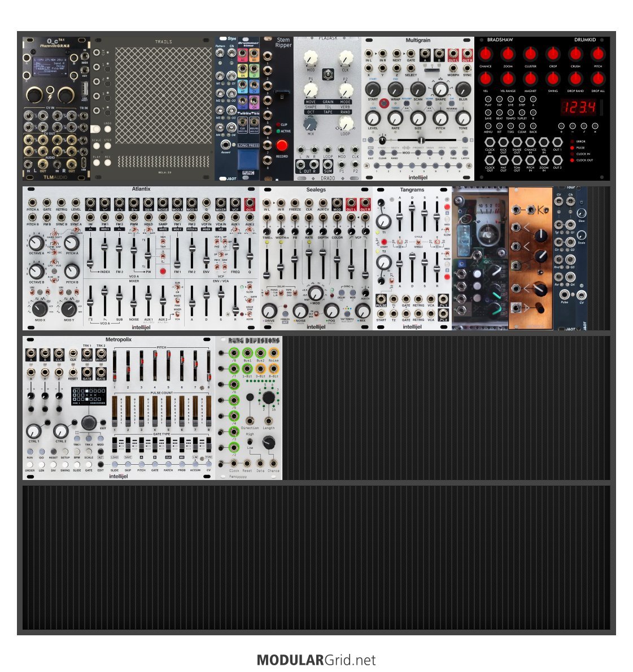Click the OLED screen on O_c module
Screen dimensions: 633x672
[x=50, y=66]
